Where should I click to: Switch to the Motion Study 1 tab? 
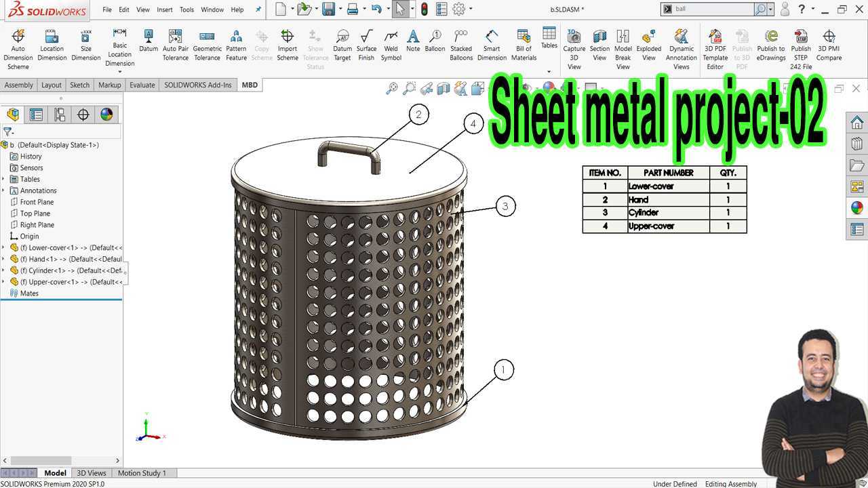[142, 473]
